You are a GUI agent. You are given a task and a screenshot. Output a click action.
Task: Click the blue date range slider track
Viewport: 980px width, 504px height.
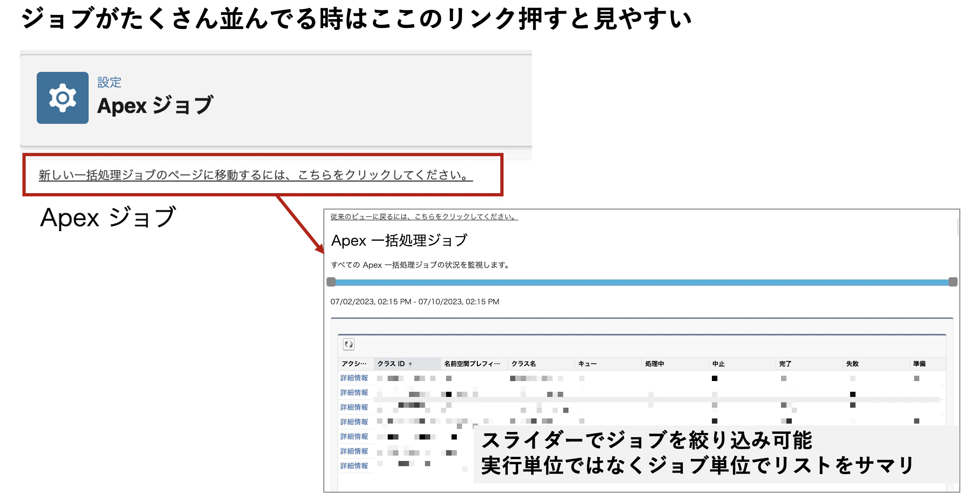(x=642, y=282)
